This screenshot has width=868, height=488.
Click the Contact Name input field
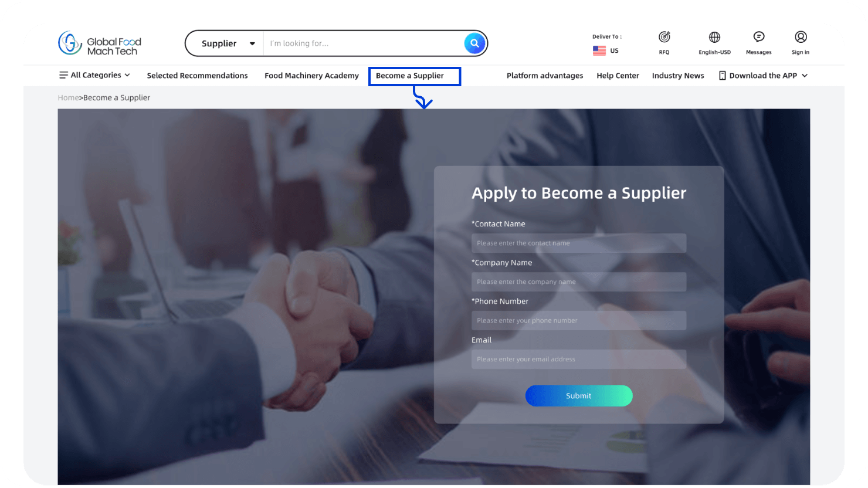pos(579,243)
